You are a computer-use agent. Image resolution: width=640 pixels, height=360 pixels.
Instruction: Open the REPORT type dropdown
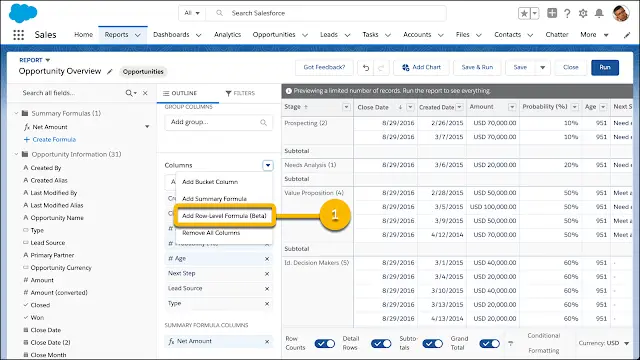point(48,60)
